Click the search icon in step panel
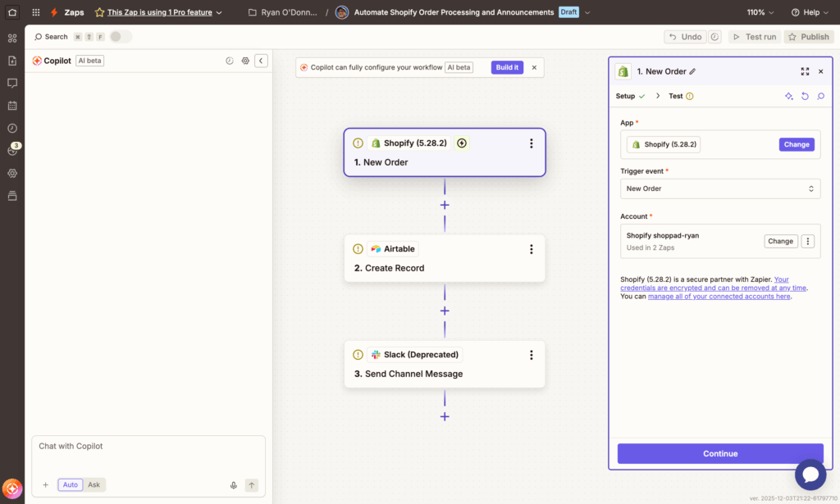 click(x=820, y=97)
